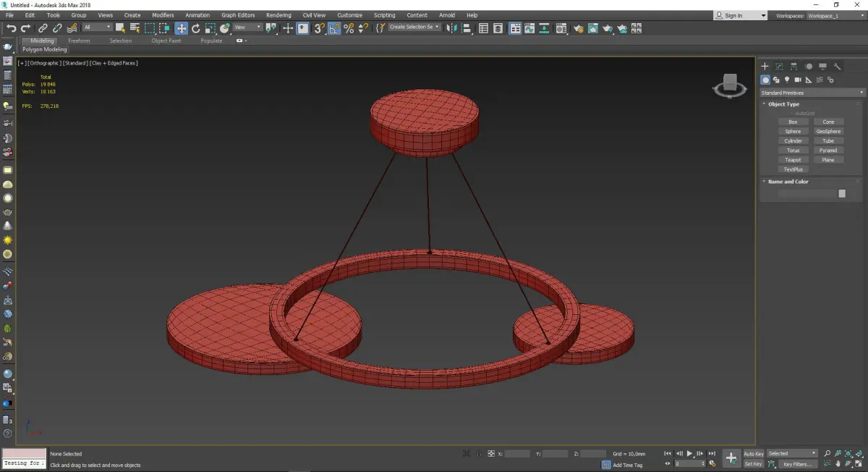This screenshot has width=868, height=472.
Task: Open Rendered Frame Window icon
Action: (592, 28)
